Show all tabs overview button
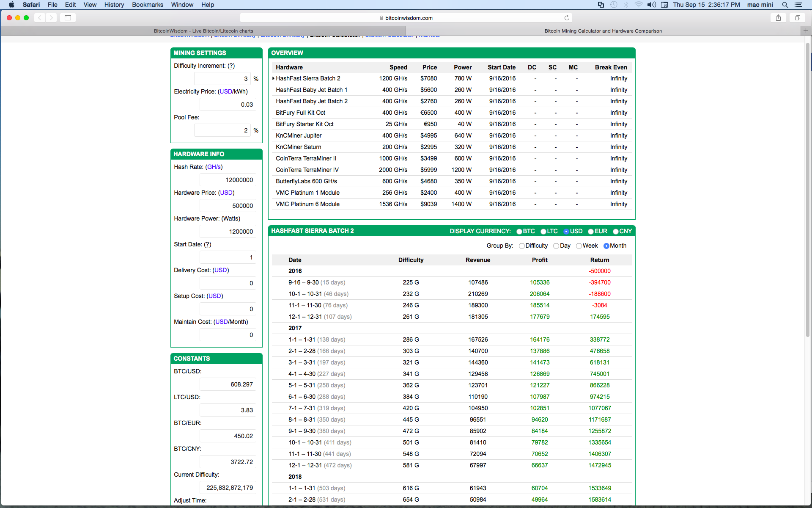 click(797, 18)
